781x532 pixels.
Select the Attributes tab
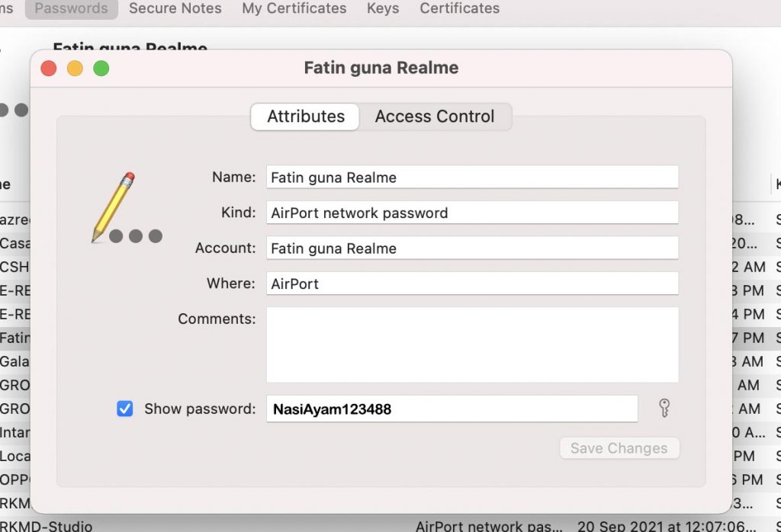click(305, 117)
